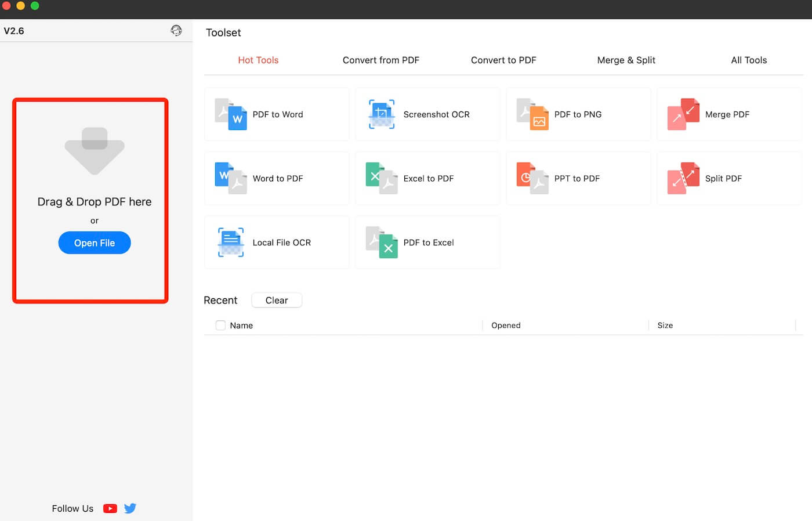
Task: Switch to the Convert from PDF tab
Action: pos(381,60)
